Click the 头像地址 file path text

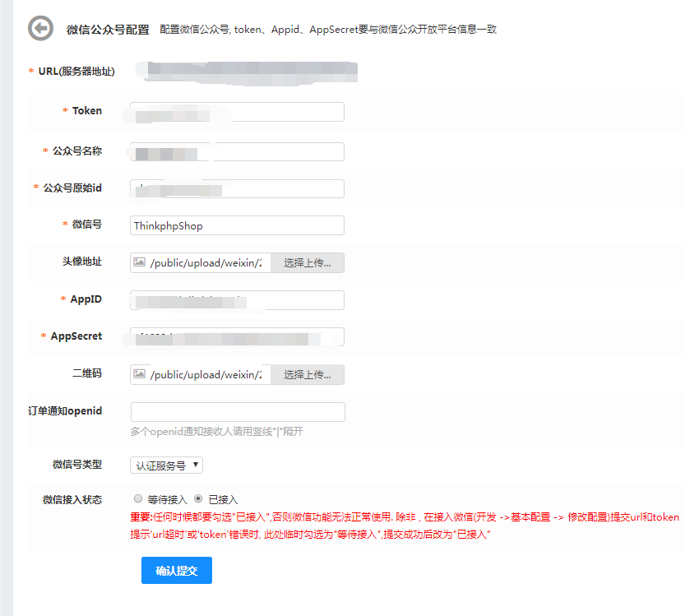click(x=206, y=263)
